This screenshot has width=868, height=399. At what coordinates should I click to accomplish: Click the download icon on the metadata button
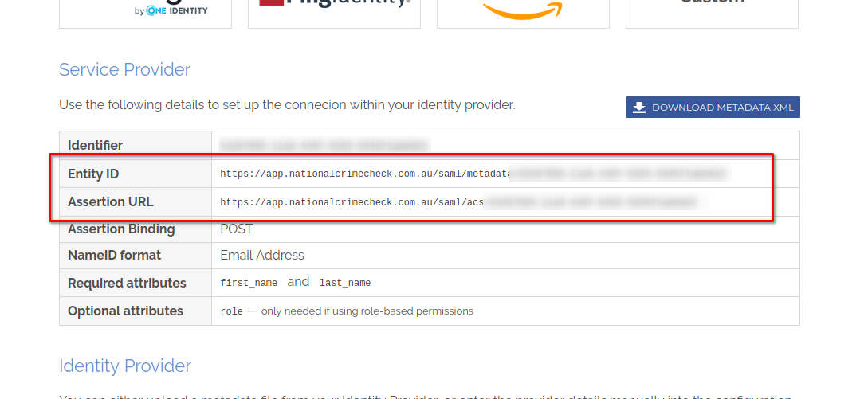click(639, 108)
